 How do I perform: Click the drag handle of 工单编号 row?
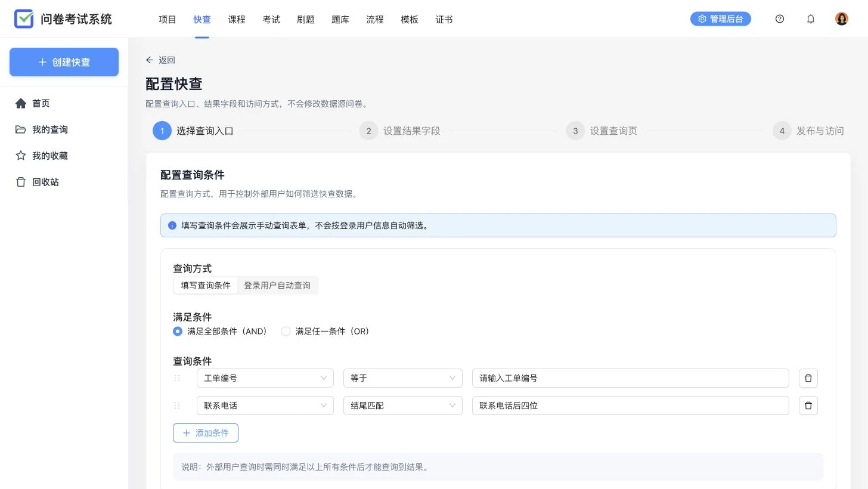pos(177,378)
